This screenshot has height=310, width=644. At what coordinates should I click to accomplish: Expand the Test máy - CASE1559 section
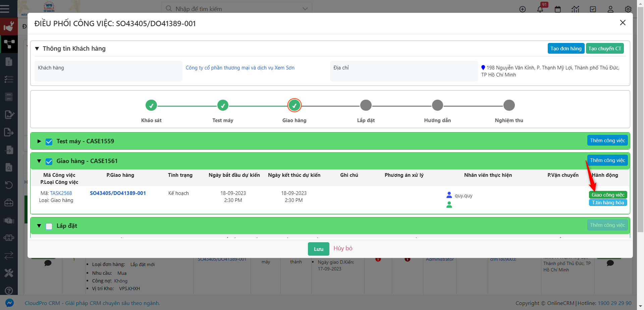coord(39,141)
